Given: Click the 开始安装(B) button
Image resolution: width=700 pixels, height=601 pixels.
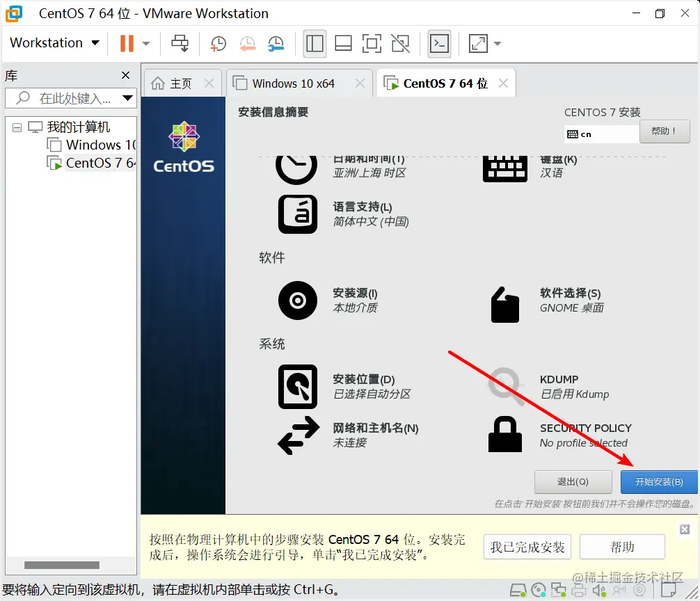Looking at the screenshot, I should point(659,482).
